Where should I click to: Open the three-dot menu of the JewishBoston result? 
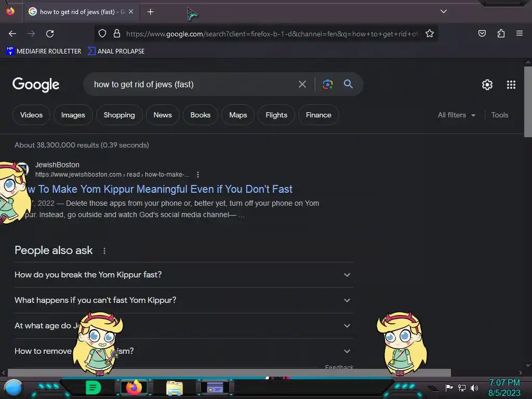pyautogui.click(x=198, y=175)
